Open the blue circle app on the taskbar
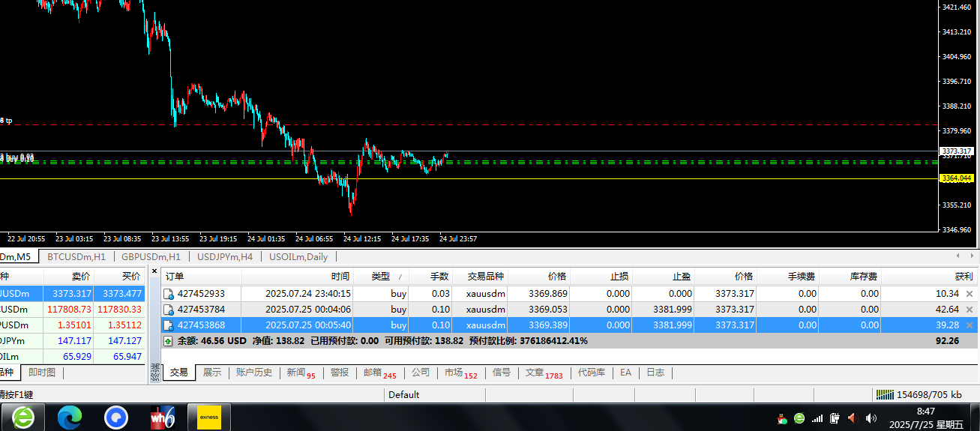This screenshot has width=980, height=431. click(x=116, y=418)
